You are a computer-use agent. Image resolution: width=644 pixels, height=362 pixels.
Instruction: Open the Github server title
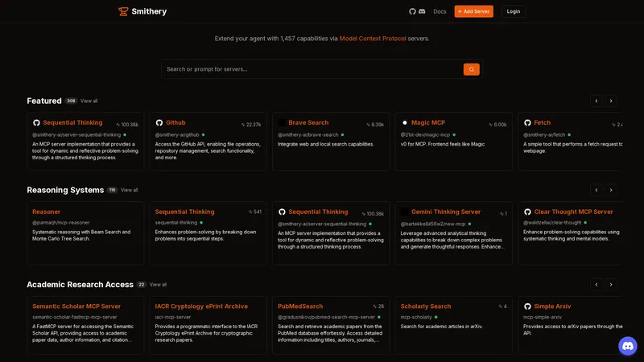(175, 123)
